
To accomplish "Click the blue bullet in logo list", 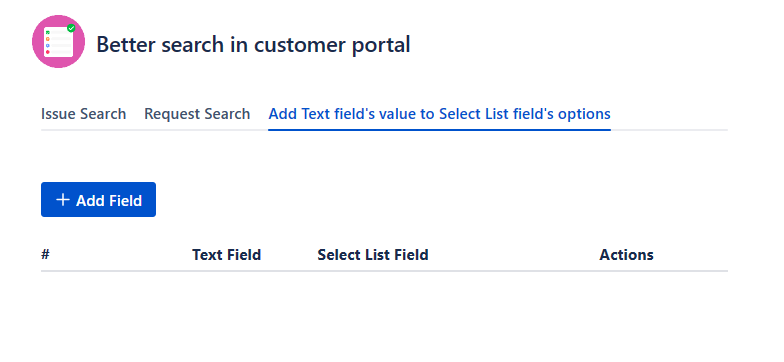I will (48, 46).
